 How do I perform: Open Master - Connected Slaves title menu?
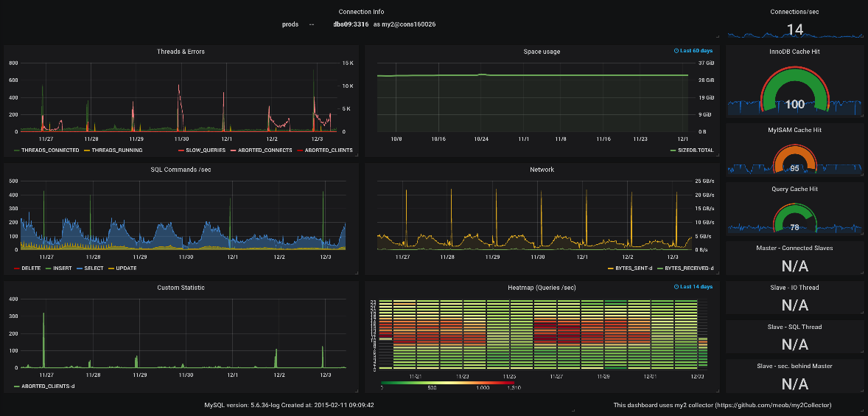click(794, 248)
